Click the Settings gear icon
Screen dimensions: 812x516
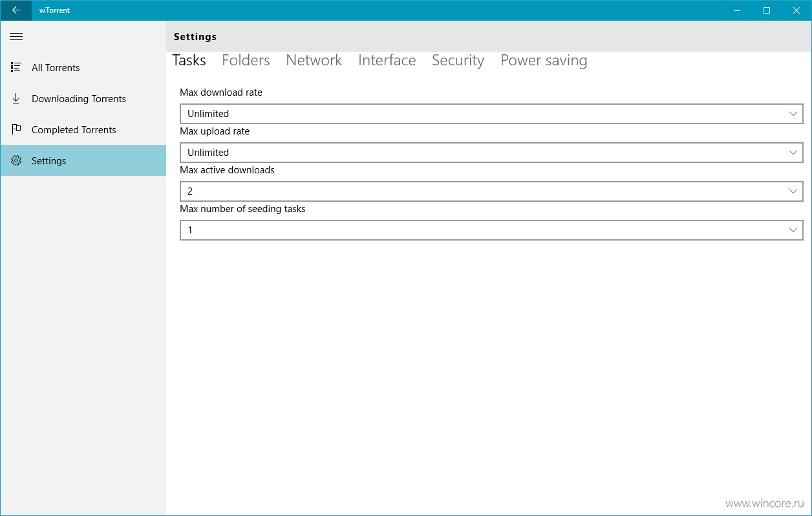pos(16,160)
